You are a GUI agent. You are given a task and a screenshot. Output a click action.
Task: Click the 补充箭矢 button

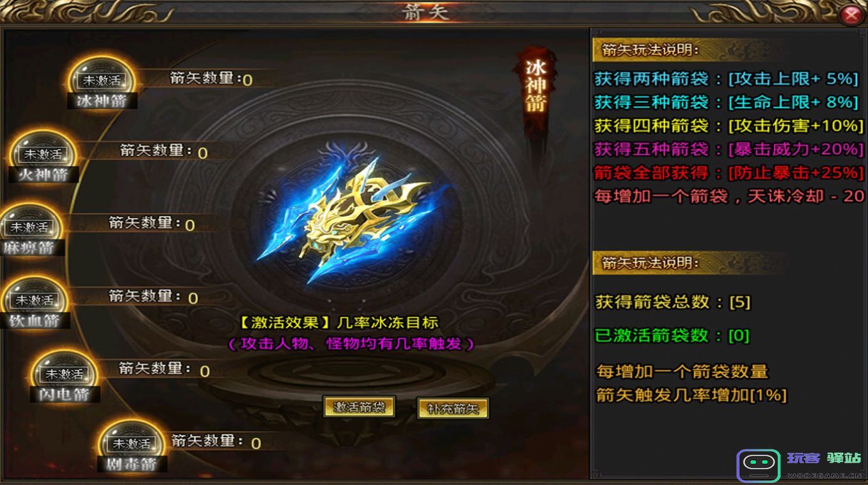tap(453, 408)
